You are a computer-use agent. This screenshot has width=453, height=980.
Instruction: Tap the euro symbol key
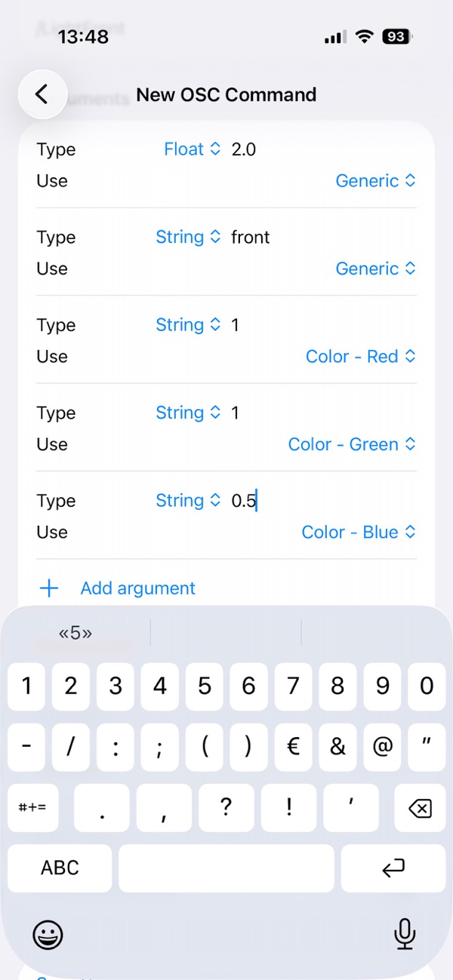click(x=293, y=747)
